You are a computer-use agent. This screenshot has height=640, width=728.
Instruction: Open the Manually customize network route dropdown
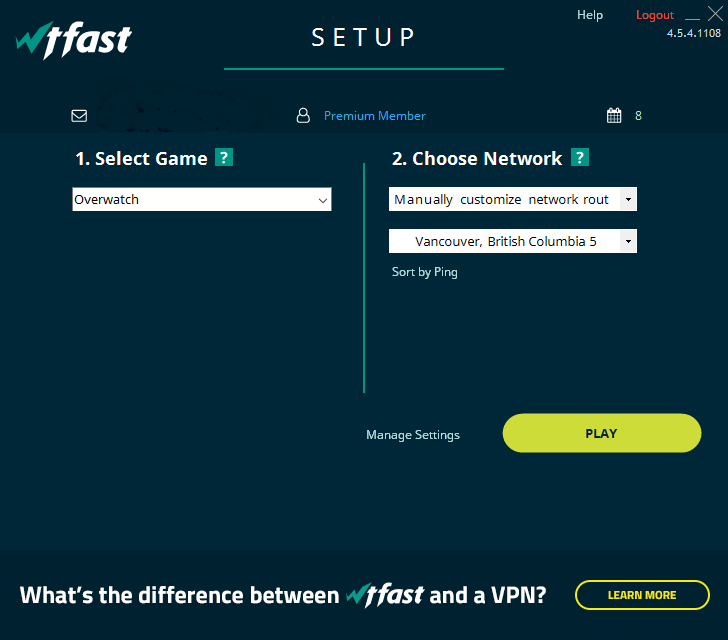(x=628, y=200)
